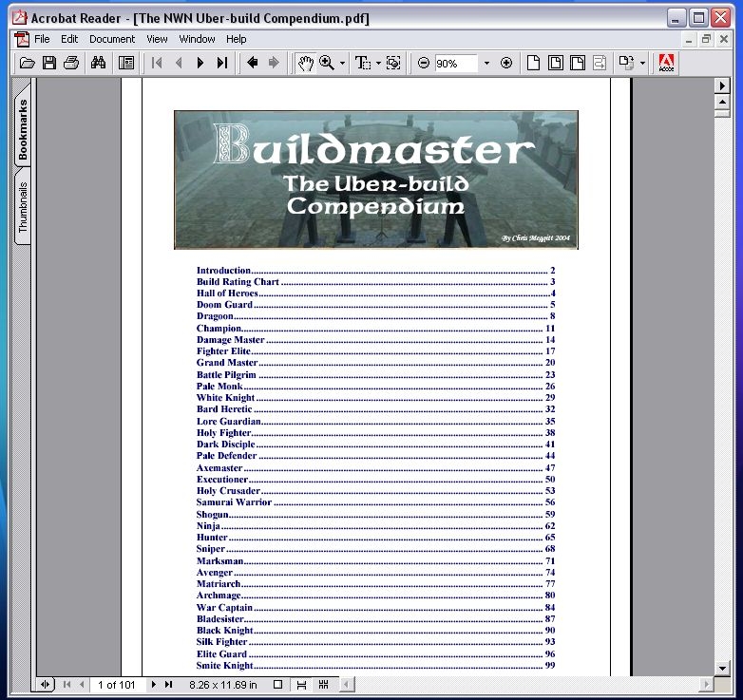The height and width of the screenshot is (700, 743).
Task: Print the document using the printer icon
Action: pyautogui.click(x=71, y=63)
